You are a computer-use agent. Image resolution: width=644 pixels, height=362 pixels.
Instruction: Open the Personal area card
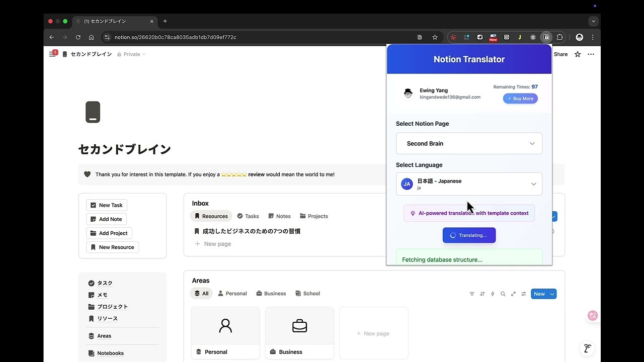pyautogui.click(x=225, y=333)
